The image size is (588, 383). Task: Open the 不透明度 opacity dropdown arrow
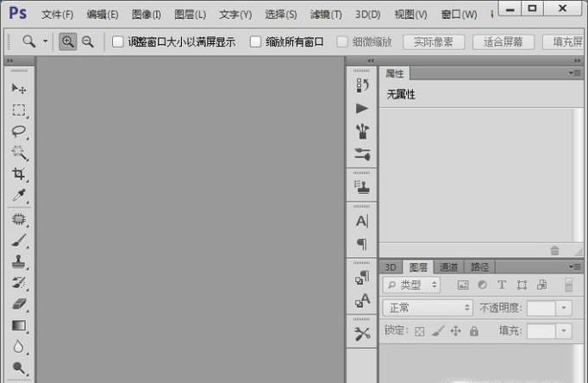pos(565,308)
